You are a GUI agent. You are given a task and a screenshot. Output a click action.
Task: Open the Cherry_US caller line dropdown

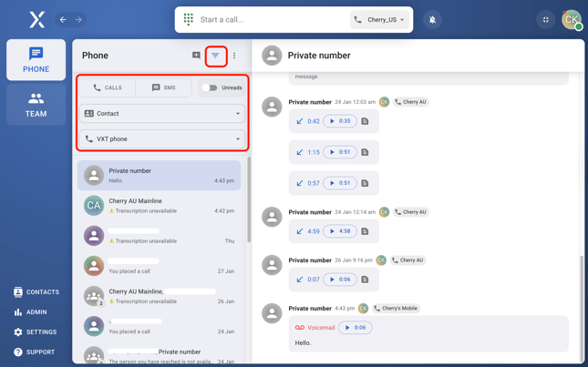tap(379, 19)
